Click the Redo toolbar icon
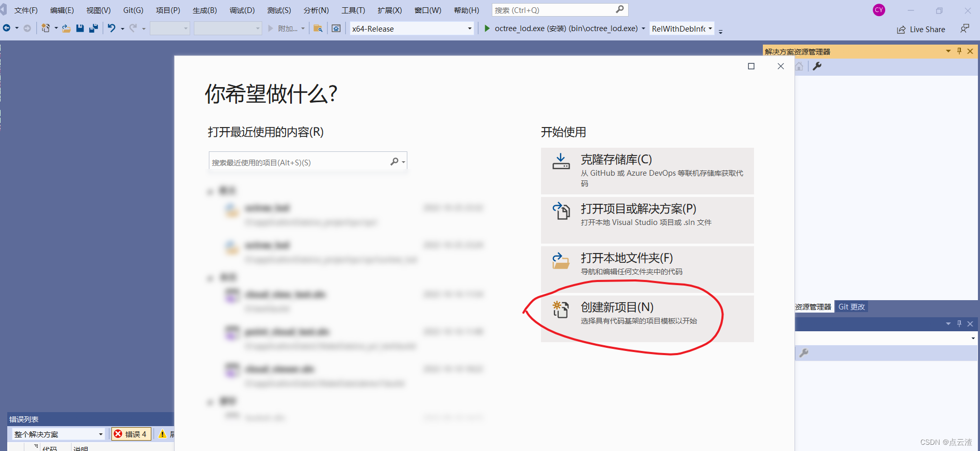The width and height of the screenshot is (980, 451). 133,29
